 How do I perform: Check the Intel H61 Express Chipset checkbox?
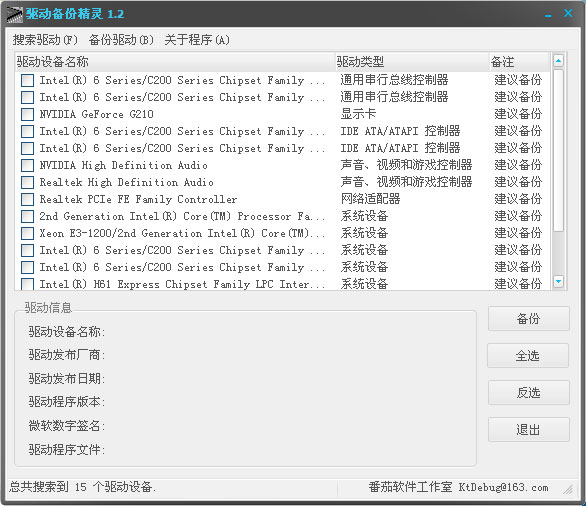pos(27,284)
